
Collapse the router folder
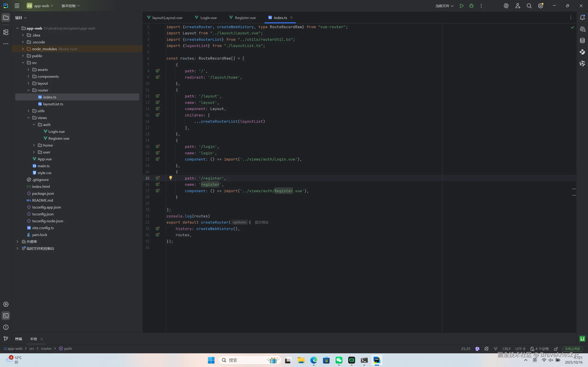(28, 90)
